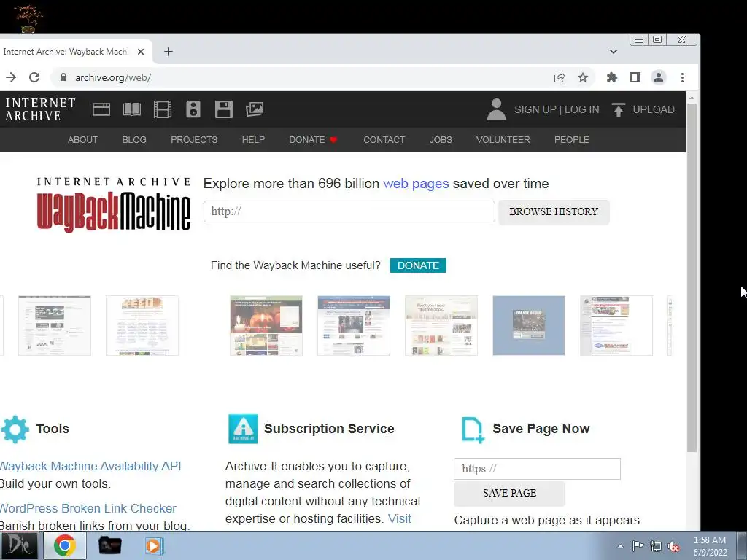
Task: Open Wayback Machine Availability API link
Action: tap(90, 466)
